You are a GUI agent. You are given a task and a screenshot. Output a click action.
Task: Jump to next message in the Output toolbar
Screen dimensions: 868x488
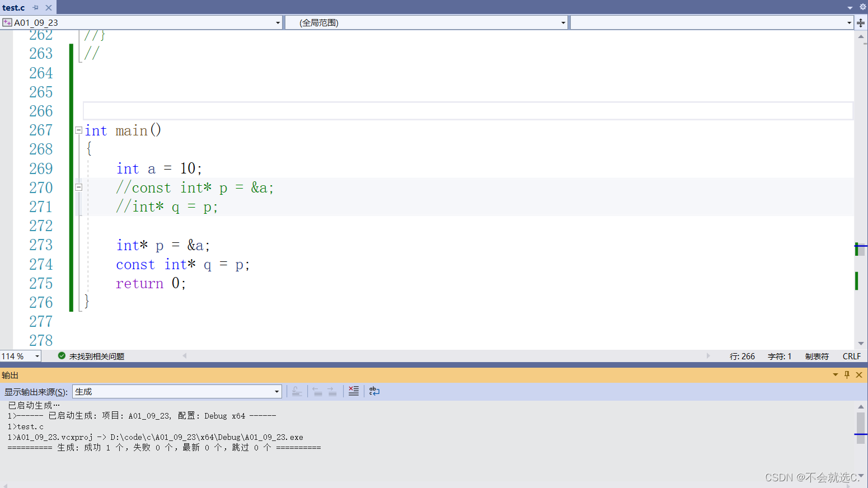click(332, 391)
